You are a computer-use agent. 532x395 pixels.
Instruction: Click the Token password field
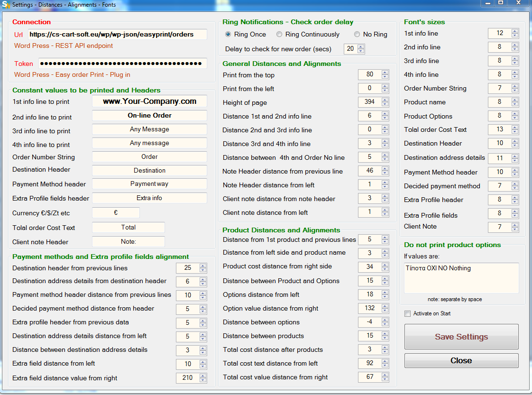[122, 64]
